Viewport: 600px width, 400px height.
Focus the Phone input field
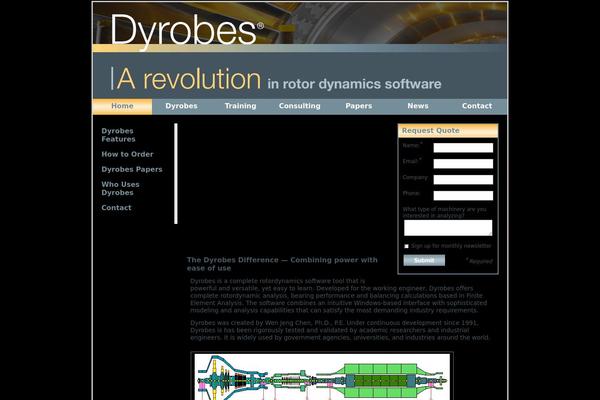(x=463, y=196)
